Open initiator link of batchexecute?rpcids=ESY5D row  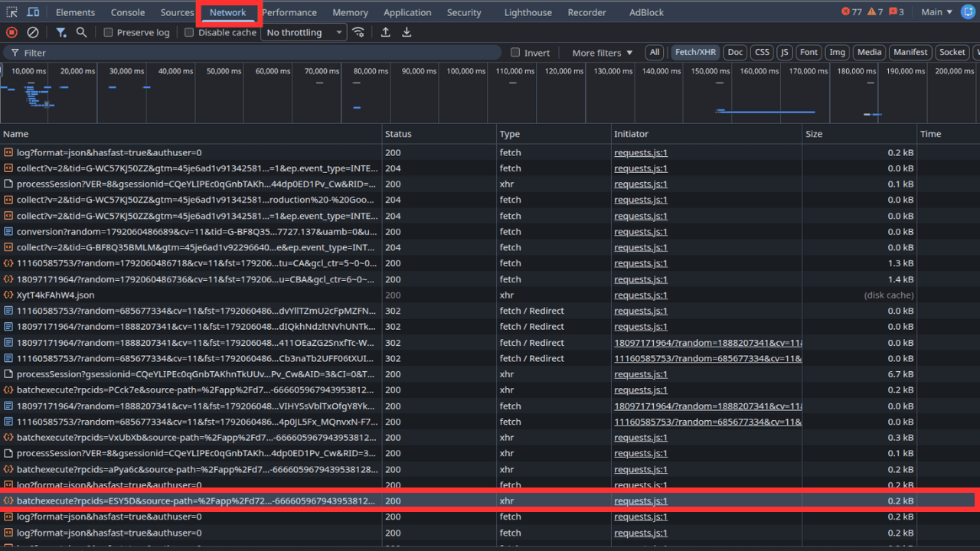coord(641,501)
